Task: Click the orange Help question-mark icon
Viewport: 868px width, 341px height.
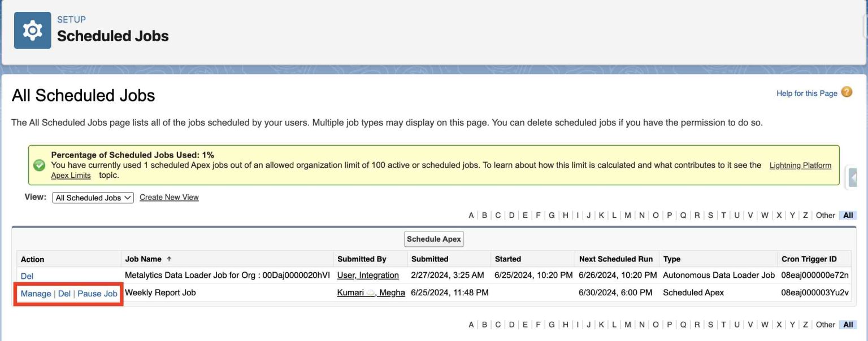Action: pos(847,92)
